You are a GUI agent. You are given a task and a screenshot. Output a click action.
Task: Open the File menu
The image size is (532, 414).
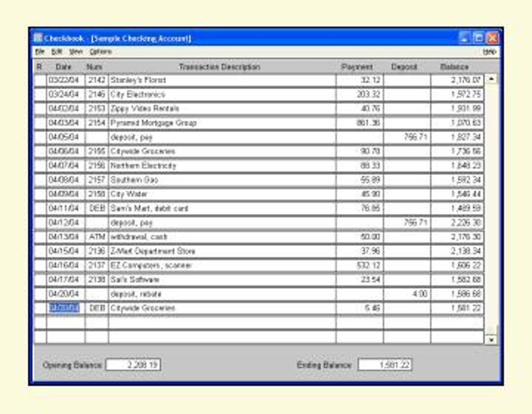click(40, 52)
